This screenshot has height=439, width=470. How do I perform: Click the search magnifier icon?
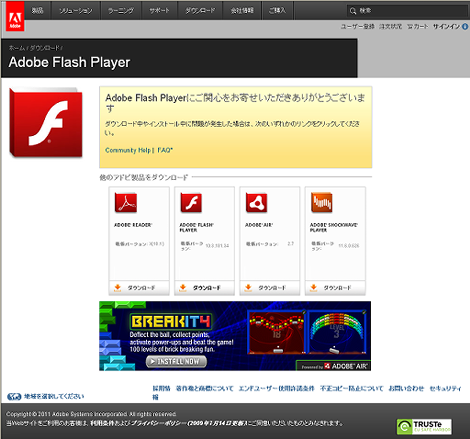click(353, 11)
